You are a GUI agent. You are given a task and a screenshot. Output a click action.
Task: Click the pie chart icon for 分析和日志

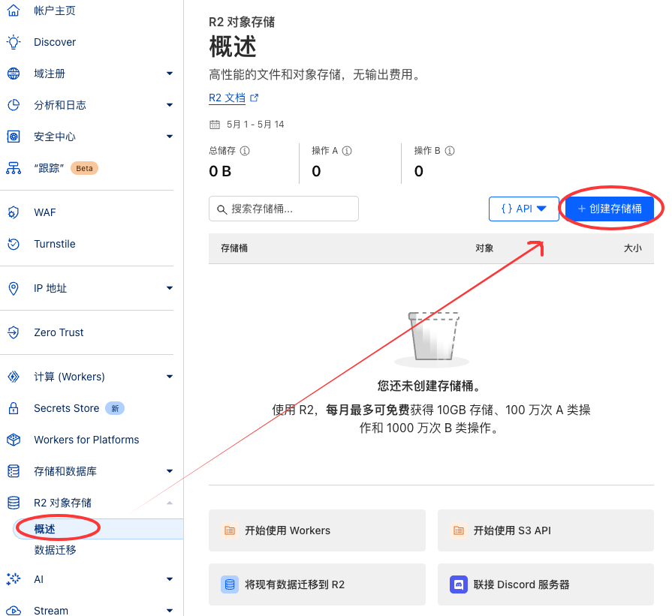[14, 105]
